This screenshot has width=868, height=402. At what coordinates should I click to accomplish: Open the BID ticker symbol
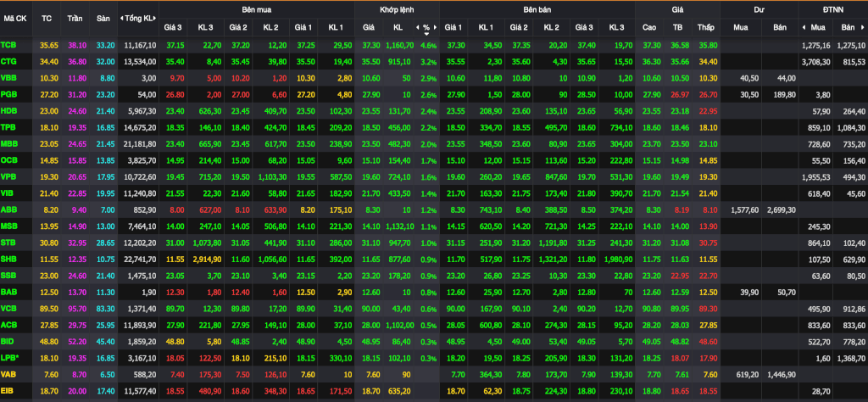[x=8, y=340]
